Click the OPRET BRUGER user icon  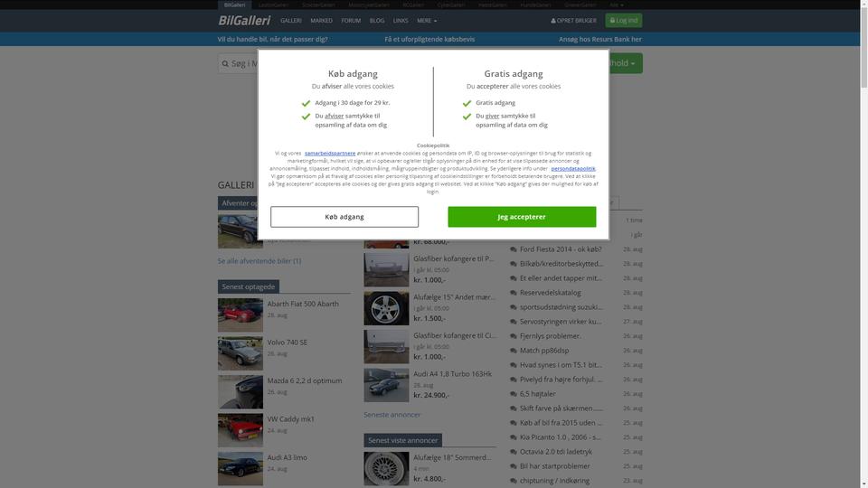(x=553, y=21)
